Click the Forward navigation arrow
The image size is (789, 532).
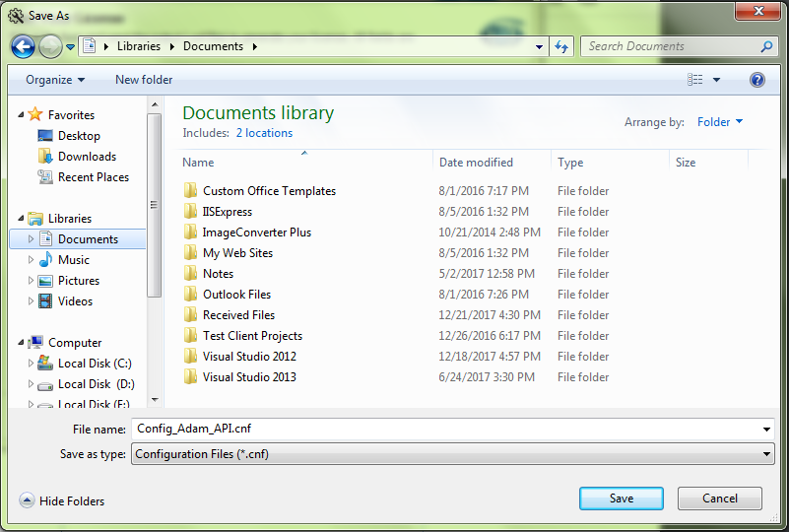pos(50,47)
